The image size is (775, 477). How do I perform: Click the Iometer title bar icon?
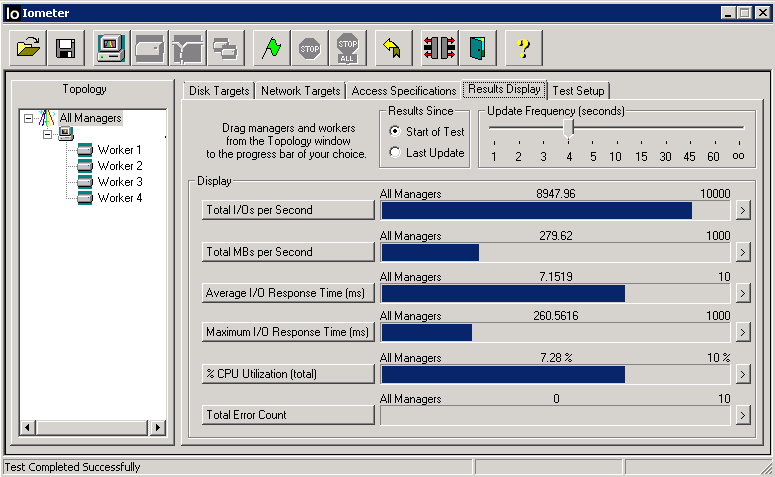[12, 13]
